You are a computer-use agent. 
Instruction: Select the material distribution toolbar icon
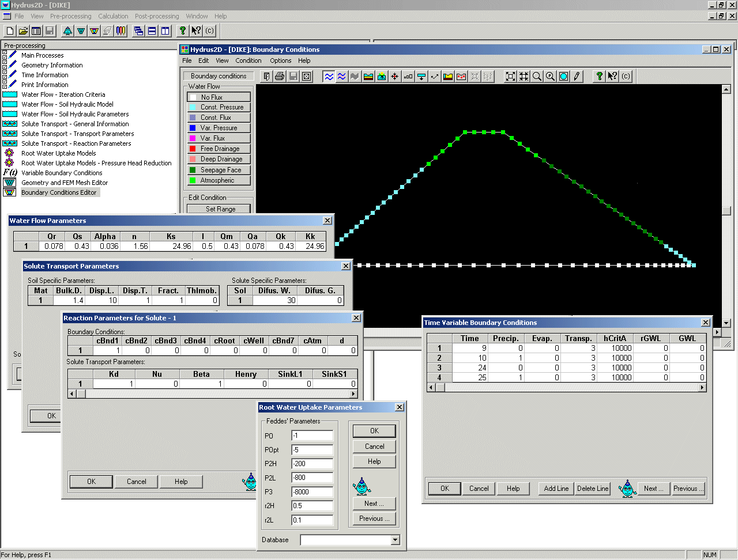pyautogui.click(x=368, y=76)
